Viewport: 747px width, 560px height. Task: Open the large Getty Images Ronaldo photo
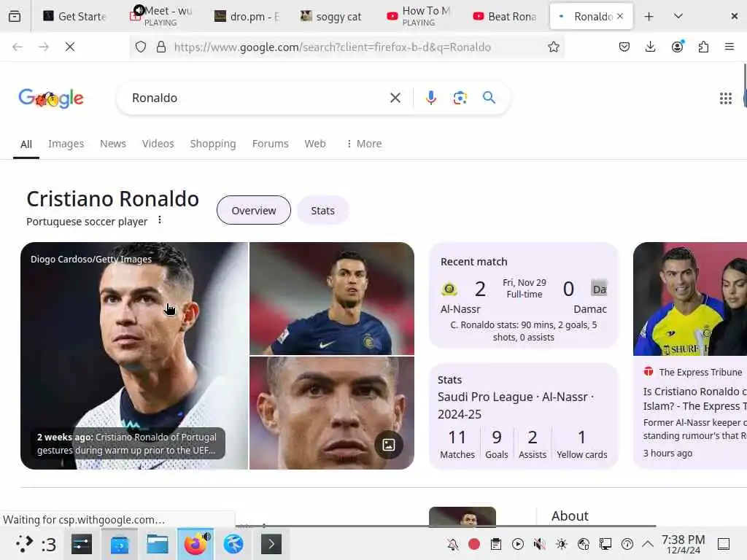click(x=134, y=356)
